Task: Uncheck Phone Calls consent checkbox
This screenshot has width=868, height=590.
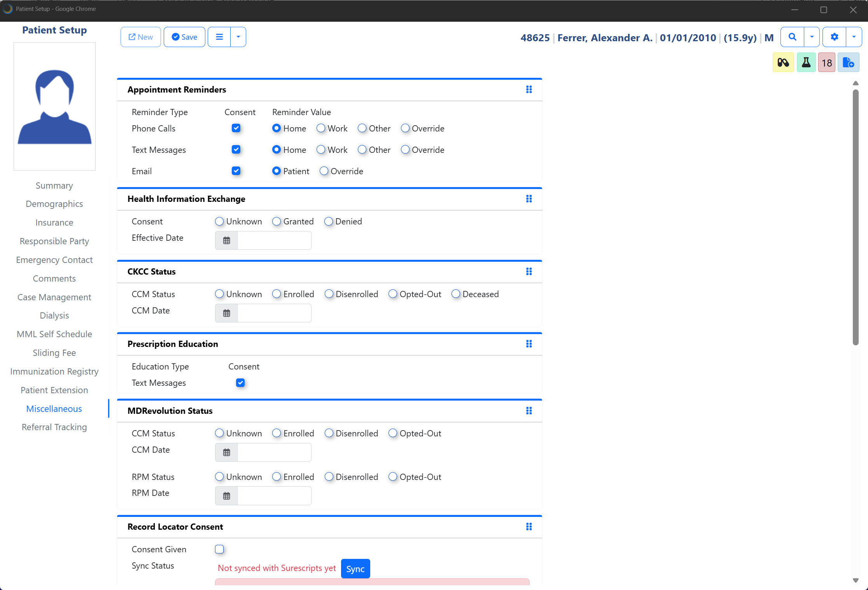Action: pyautogui.click(x=236, y=128)
